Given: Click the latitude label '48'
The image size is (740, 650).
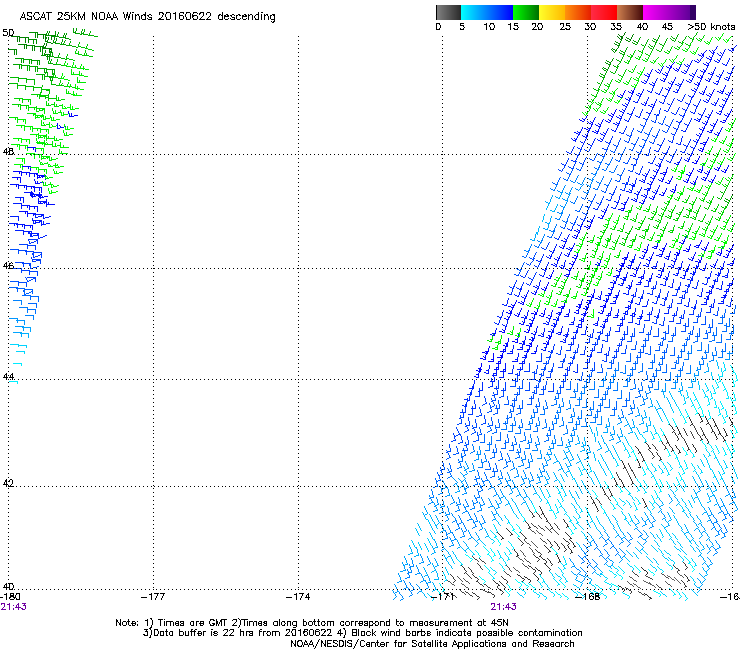Looking at the screenshot, I should click(x=8, y=152).
